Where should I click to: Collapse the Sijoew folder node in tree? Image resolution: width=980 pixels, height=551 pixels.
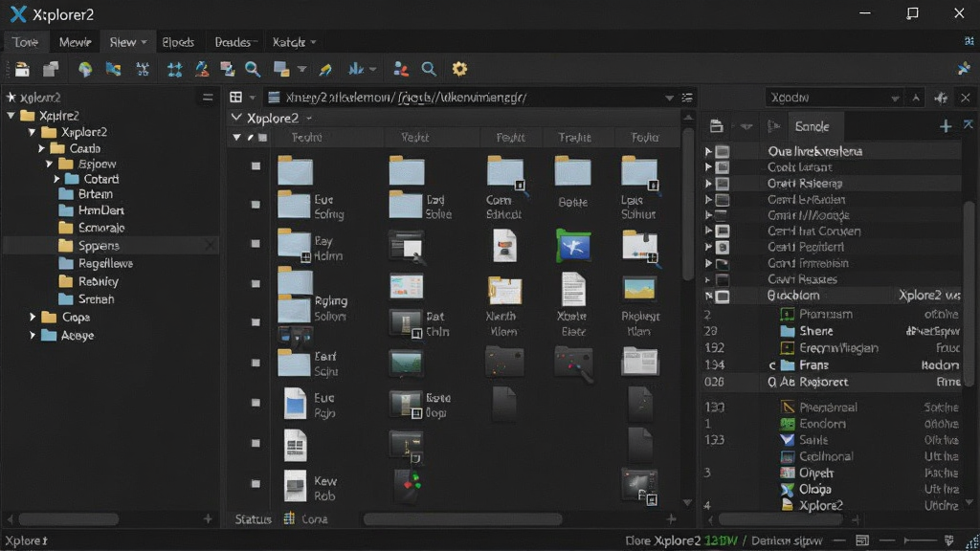[50, 164]
